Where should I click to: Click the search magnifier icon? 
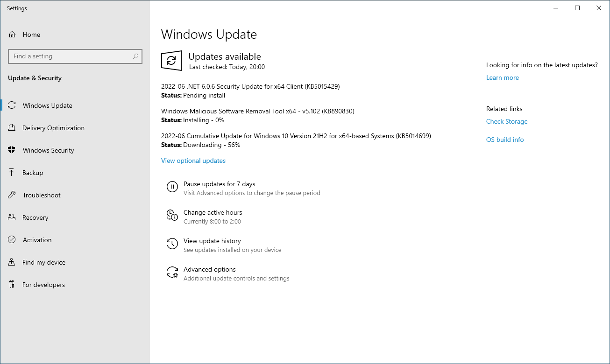click(135, 56)
